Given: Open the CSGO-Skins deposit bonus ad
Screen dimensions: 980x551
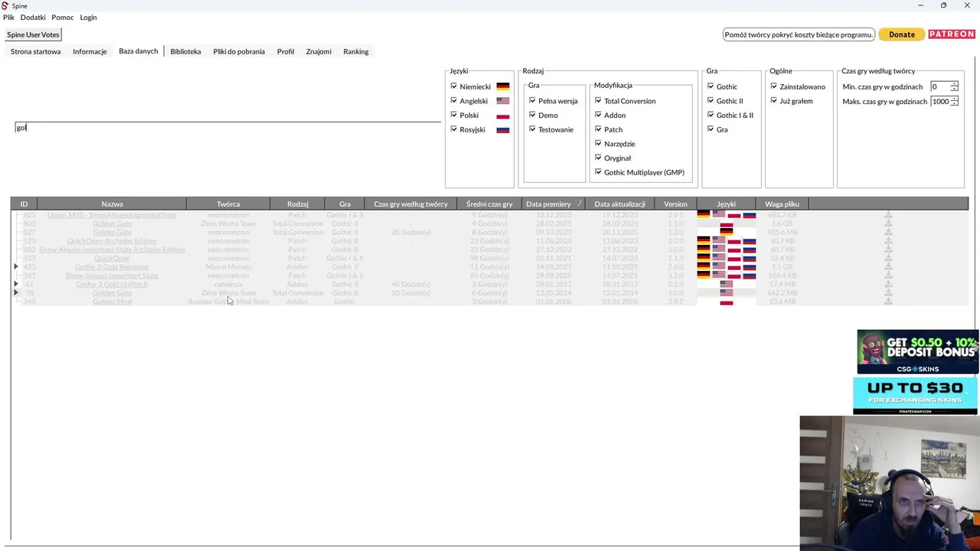Looking at the screenshot, I should 917,352.
